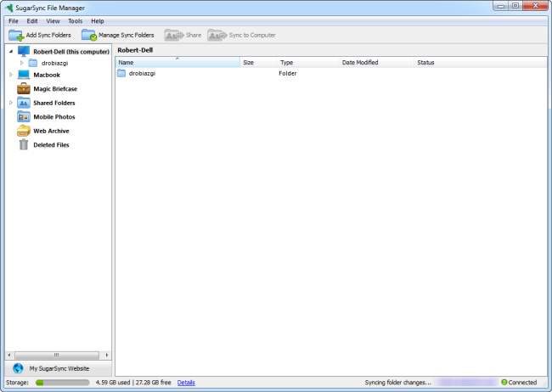This screenshot has width=552, height=392.
Task: Click the syncing folder changes progress bar
Action: pos(466,383)
